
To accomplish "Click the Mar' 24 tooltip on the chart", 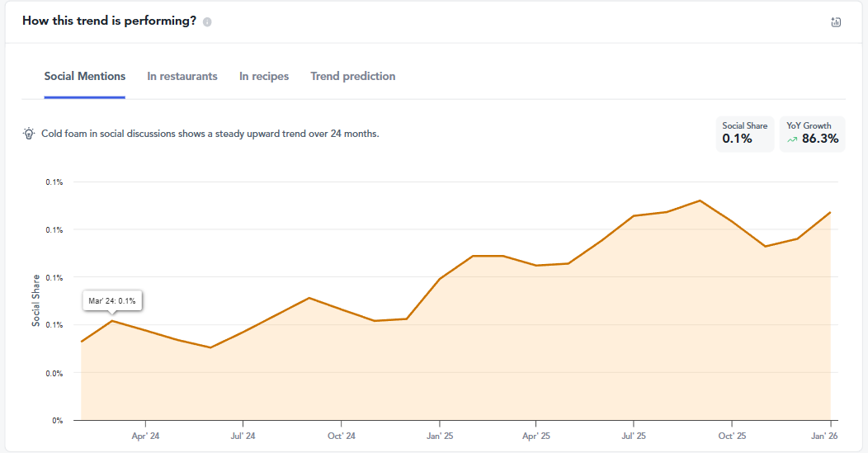I will pyautogui.click(x=112, y=301).
